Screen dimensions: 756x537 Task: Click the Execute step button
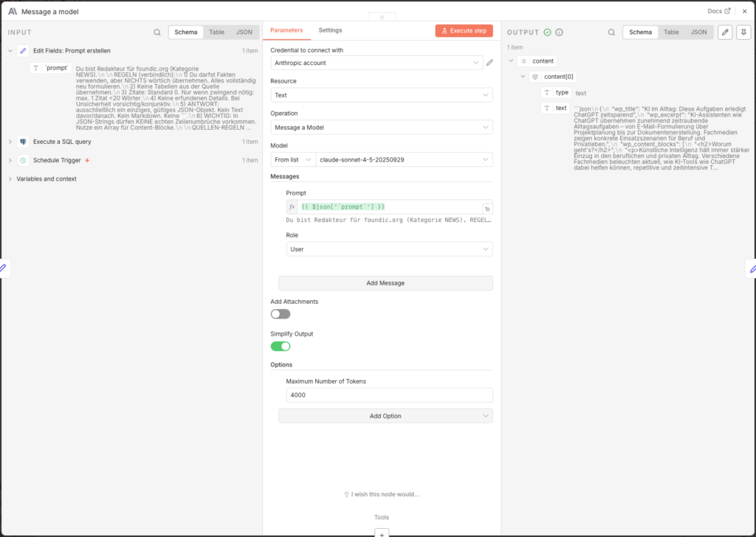[x=464, y=31]
